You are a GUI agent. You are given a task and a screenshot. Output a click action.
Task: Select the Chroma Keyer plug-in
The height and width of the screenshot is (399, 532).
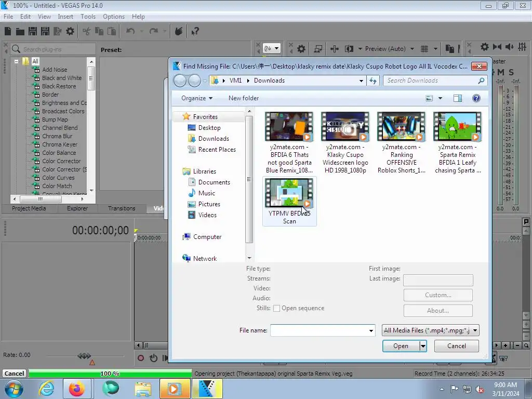point(60,144)
